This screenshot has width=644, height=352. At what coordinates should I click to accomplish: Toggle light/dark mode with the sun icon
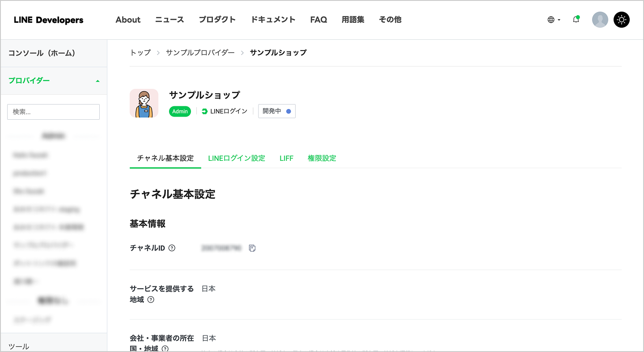(x=622, y=19)
